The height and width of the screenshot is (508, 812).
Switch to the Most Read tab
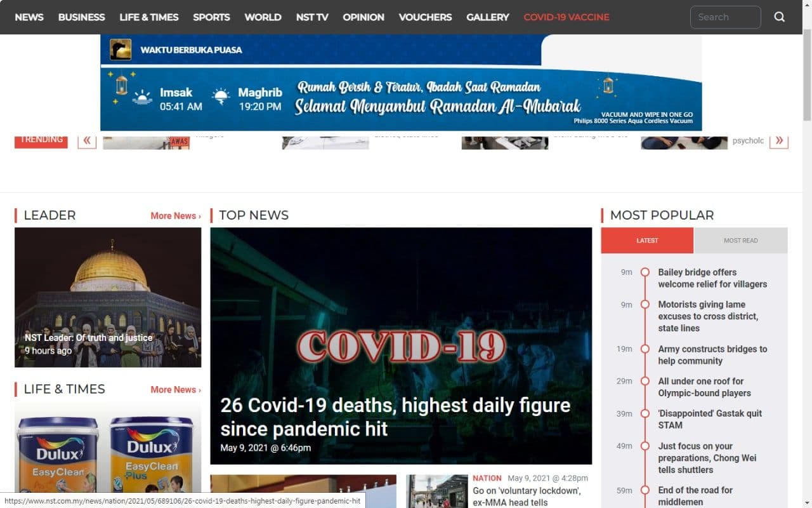(740, 241)
